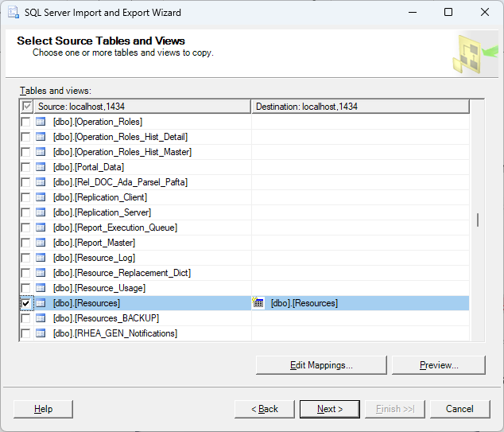Select the [dbo].[Replication_Server] row text
504x432 pixels.
click(x=102, y=212)
